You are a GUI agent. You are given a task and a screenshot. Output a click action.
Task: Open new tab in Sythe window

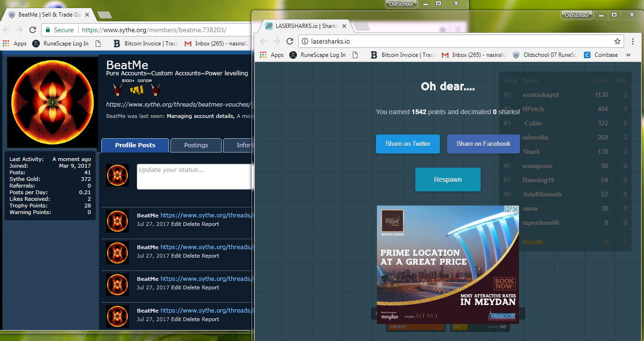(x=104, y=15)
